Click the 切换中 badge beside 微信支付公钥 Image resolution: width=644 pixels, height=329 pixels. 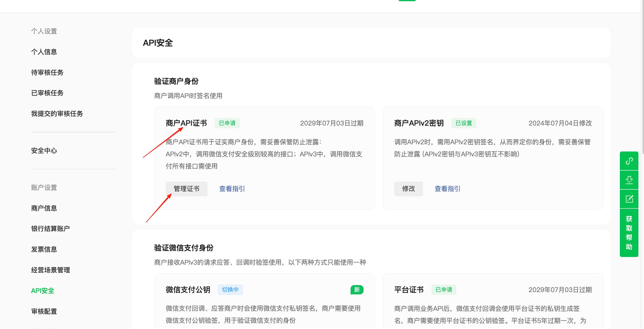point(230,290)
